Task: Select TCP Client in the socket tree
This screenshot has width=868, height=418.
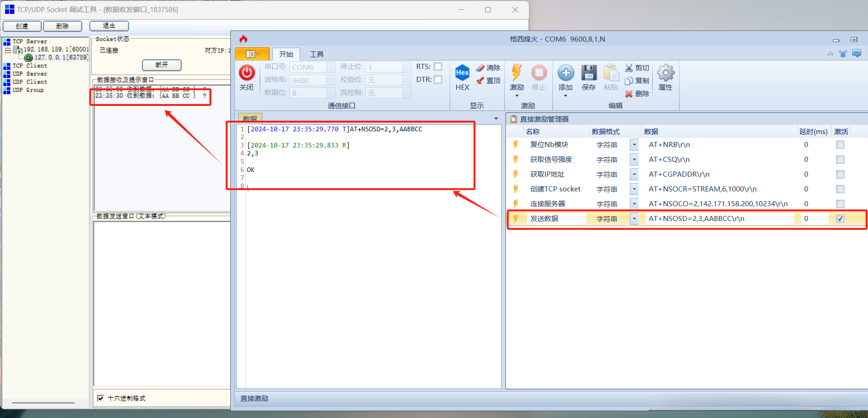Action: pos(30,66)
